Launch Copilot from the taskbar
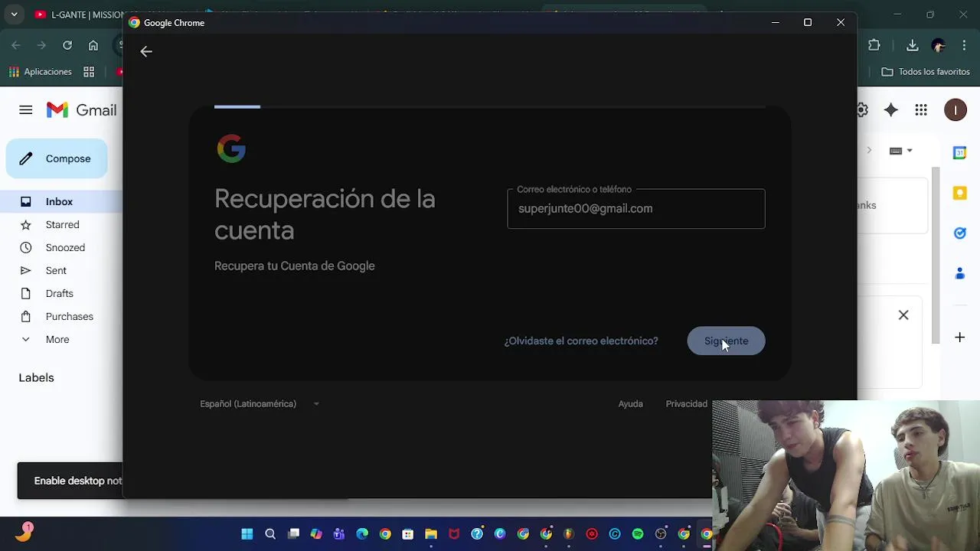980x551 pixels. (316, 534)
